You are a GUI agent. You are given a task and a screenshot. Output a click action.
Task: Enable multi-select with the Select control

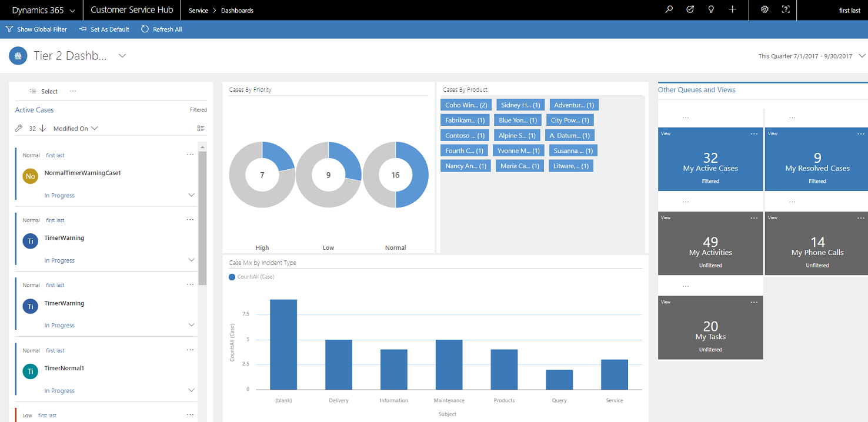click(43, 91)
